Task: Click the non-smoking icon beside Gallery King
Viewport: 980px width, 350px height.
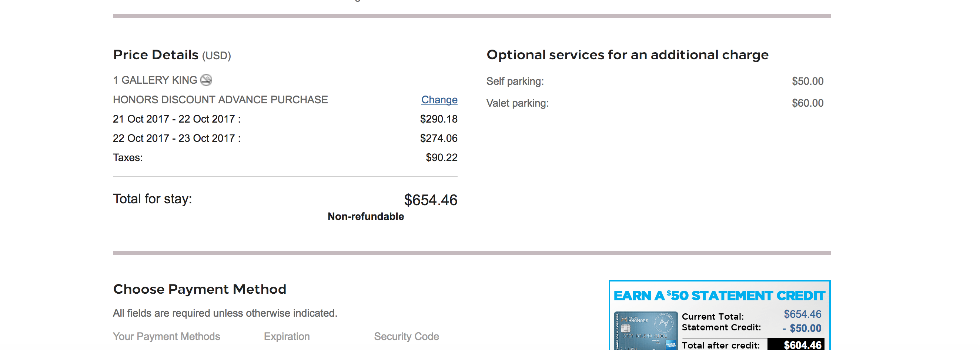Action: coord(206,80)
